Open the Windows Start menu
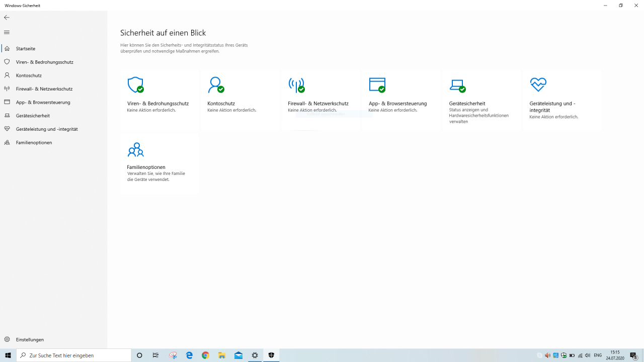The width and height of the screenshot is (644, 362). (8, 355)
